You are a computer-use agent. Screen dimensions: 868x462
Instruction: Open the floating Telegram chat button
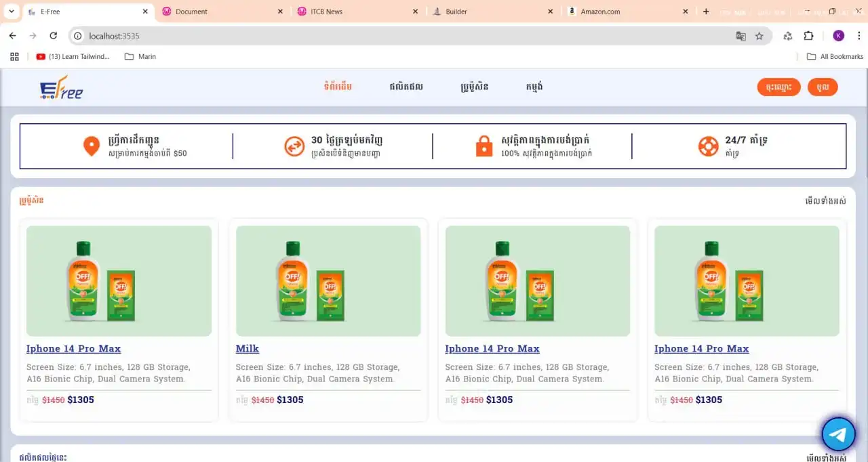pos(839,434)
